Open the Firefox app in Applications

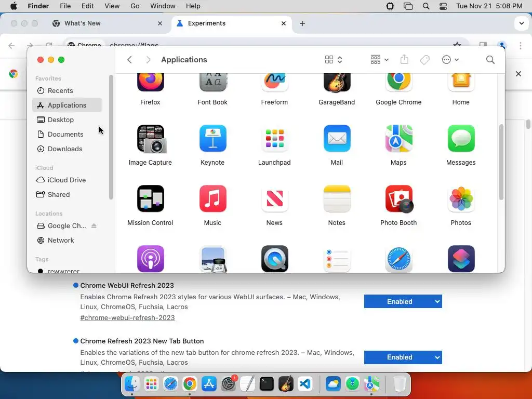(150, 83)
